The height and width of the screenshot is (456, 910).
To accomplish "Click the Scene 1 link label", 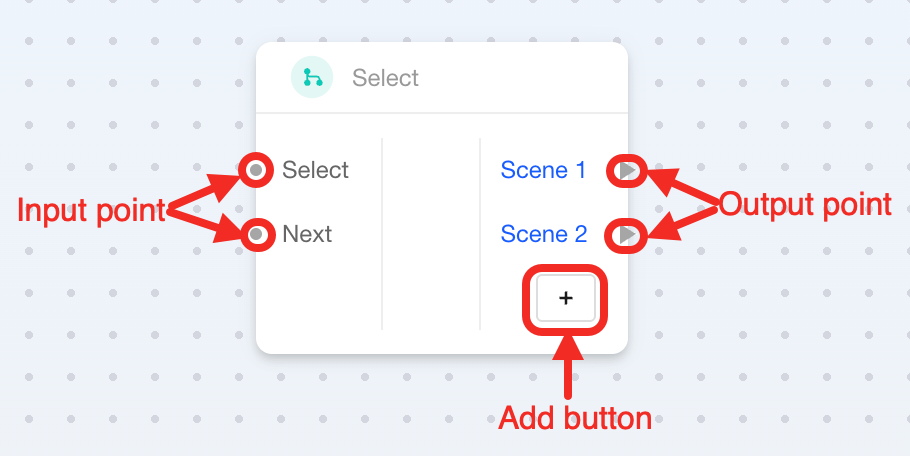I will pyautogui.click(x=543, y=170).
